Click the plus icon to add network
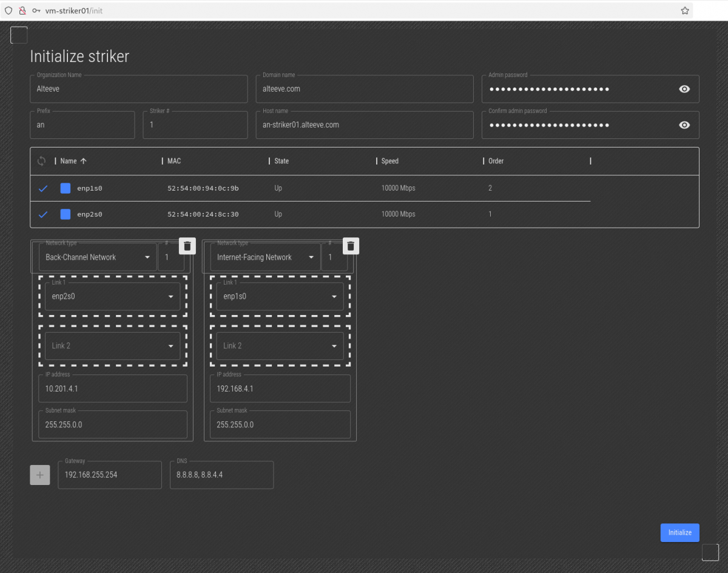Image resolution: width=728 pixels, height=573 pixels. click(x=40, y=475)
